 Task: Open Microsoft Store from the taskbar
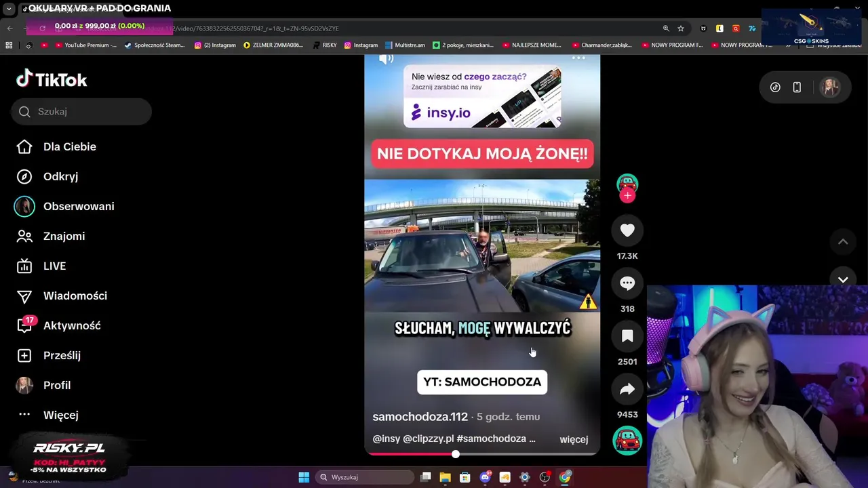pyautogui.click(x=465, y=477)
